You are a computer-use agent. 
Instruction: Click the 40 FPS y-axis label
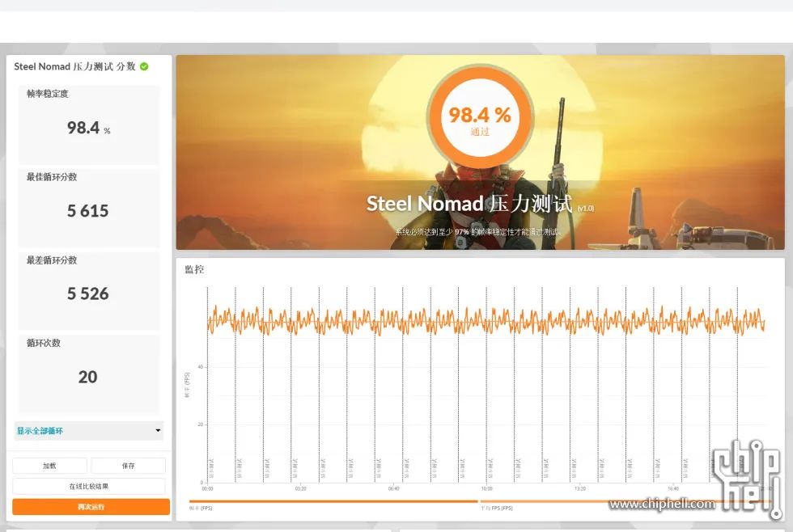click(201, 367)
